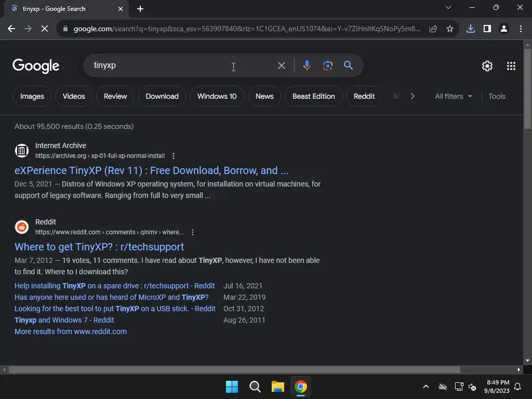Bookmark this tab with star icon
Viewport: 532px width, 399px height.
click(x=450, y=29)
